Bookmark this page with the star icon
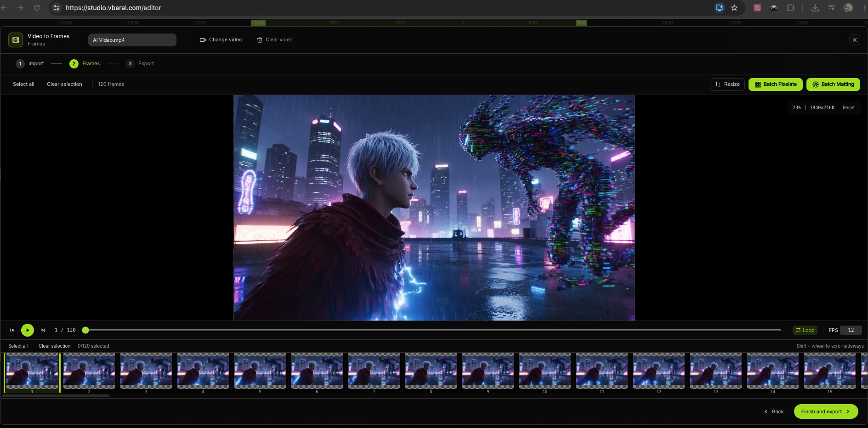Viewport: 868px width, 428px height. tap(734, 8)
